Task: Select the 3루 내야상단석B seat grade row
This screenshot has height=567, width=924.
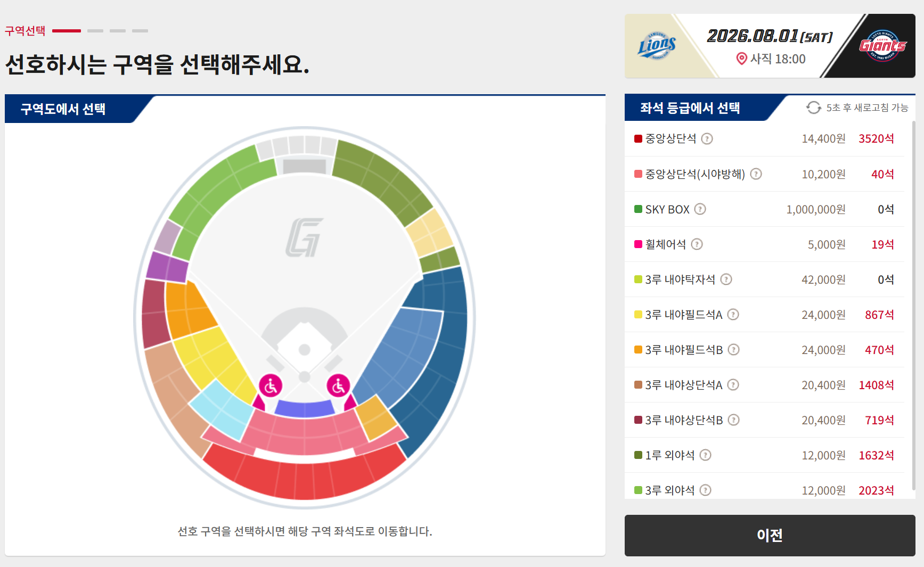Action: (x=764, y=420)
